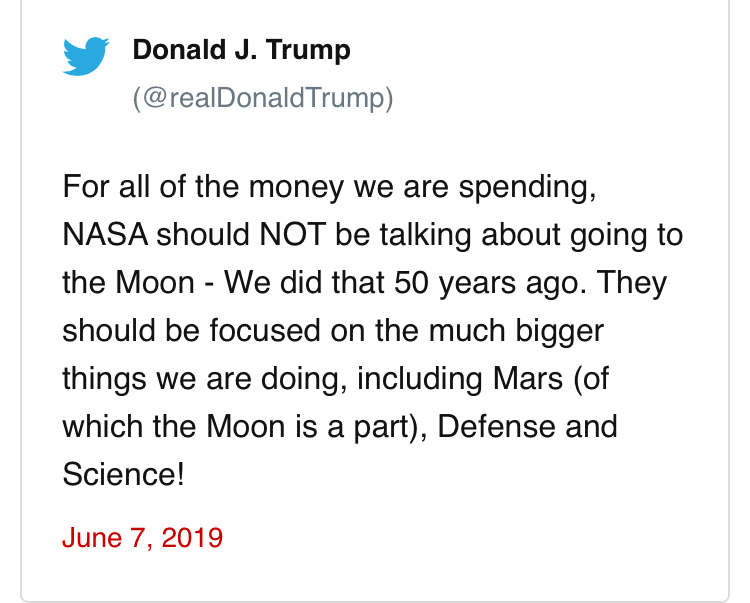This screenshot has height=603, width=750.
Task: Click the word "things" starting the fifth line
Action: pyautogui.click(x=104, y=379)
